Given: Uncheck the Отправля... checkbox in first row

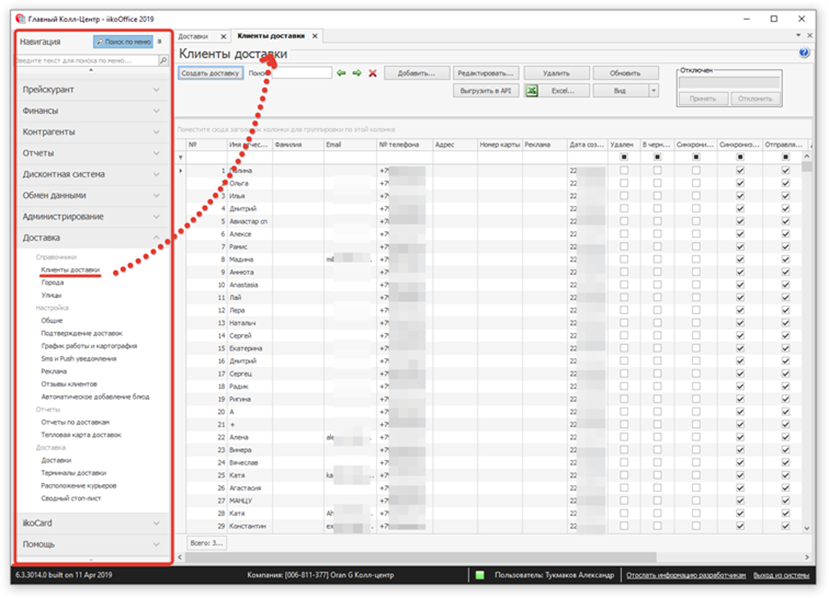Looking at the screenshot, I should point(785,171).
